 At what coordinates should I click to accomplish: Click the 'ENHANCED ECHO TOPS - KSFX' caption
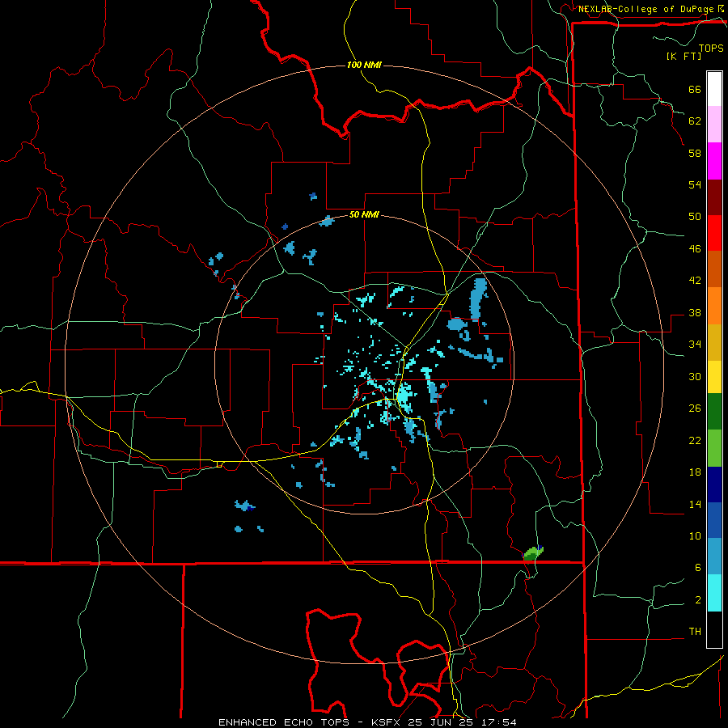click(x=310, y=722)
